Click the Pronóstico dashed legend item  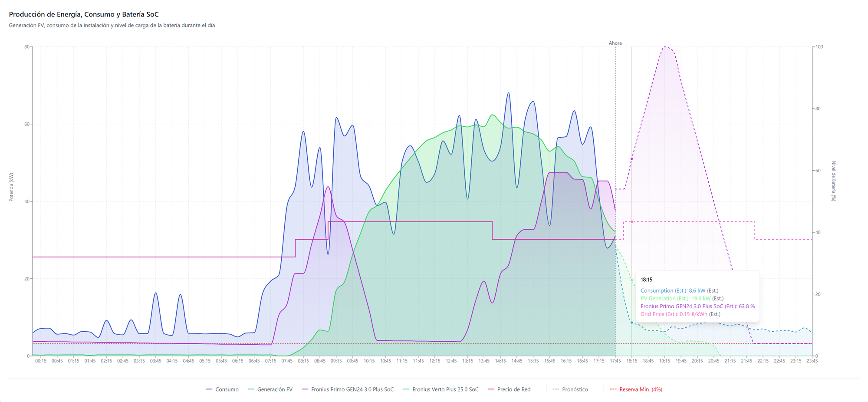pos(570,389)
